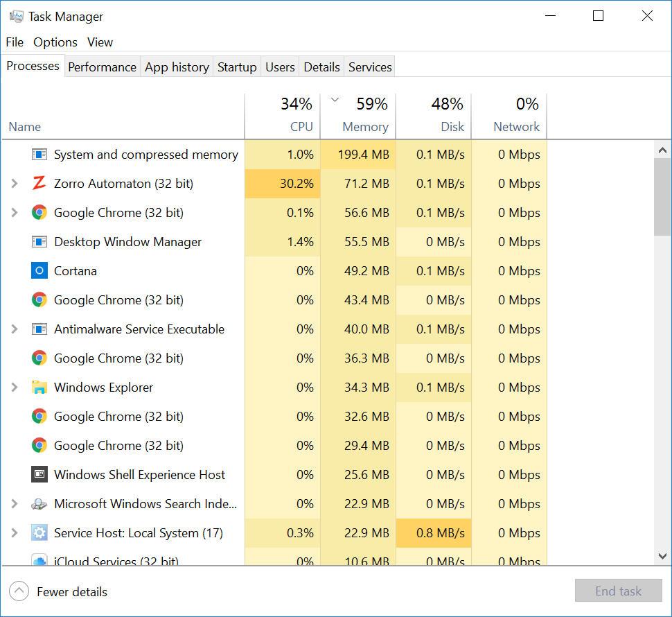The image size is (672, 617).
Task: Click the 25.6 MB memory cell
Action: point(358,475)
